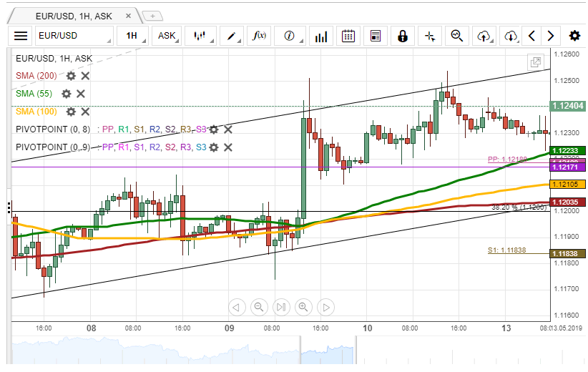The width and height of the screenshot is (588, 372).
Task: Click the red 1.12035 price tag
Action: point(567,202)
